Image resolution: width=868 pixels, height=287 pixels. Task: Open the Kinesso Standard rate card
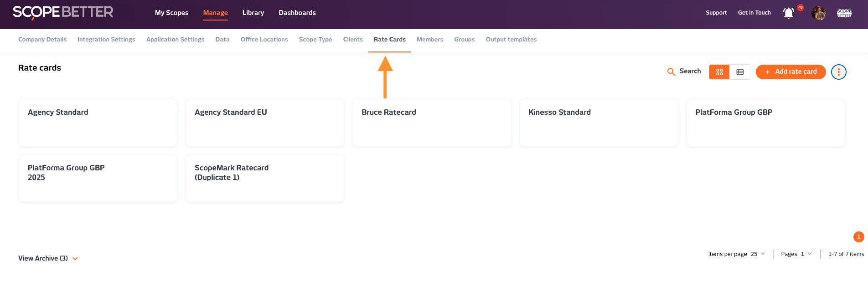click(x=598, y=123)
